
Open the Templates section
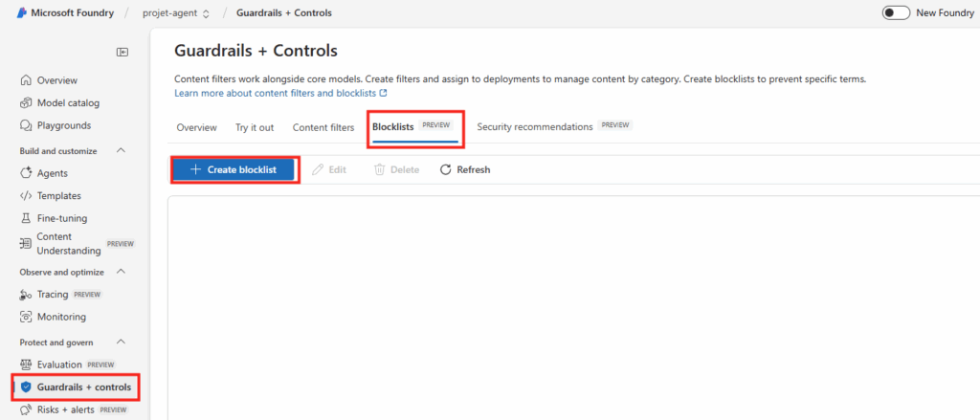[58, 195]
